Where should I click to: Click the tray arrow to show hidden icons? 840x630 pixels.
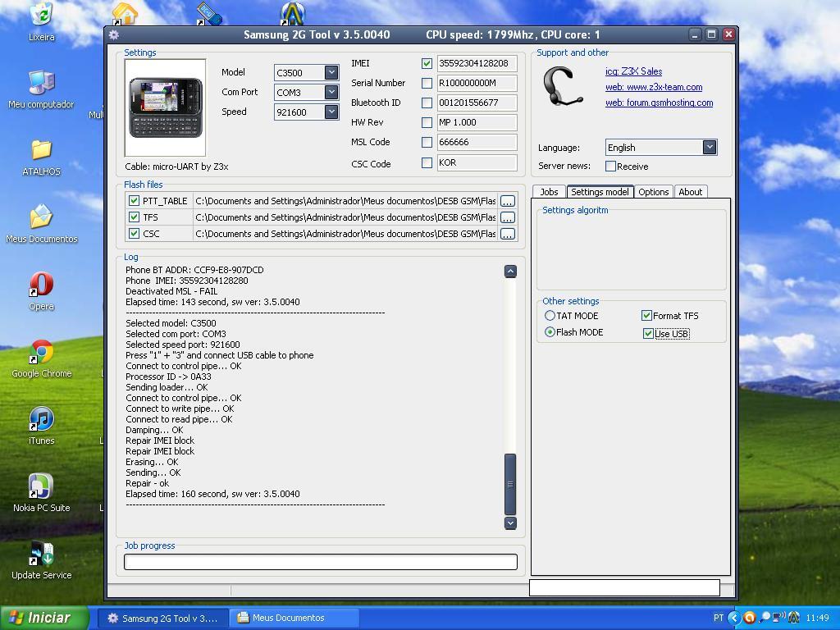click(734, 618)
